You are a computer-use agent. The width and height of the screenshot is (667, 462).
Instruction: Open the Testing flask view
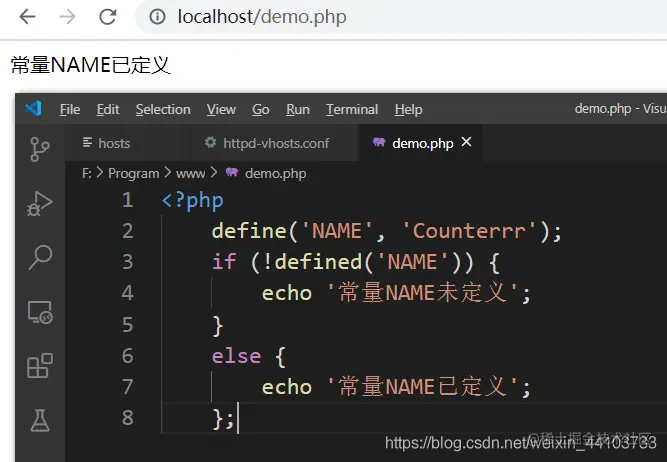pos(40,420)
